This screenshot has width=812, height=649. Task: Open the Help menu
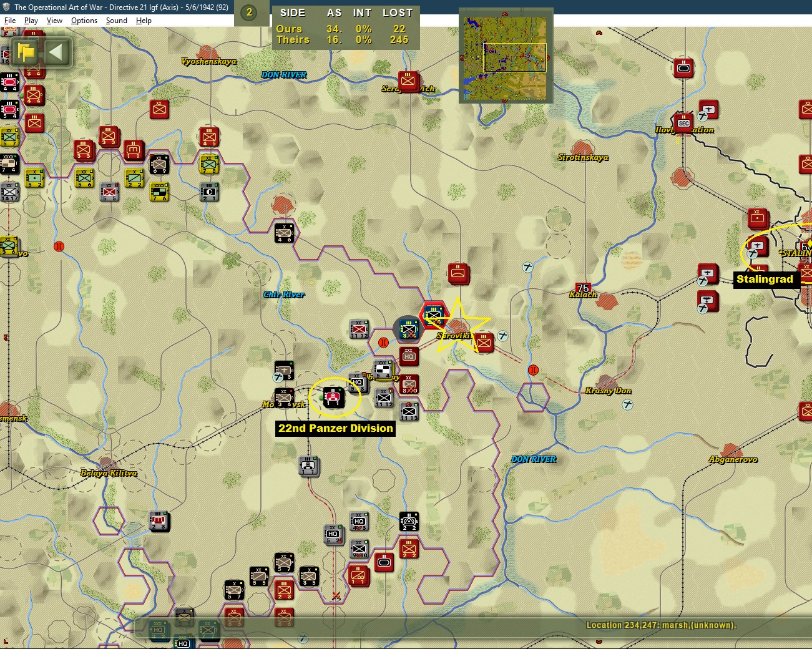(x=144, y=21)
